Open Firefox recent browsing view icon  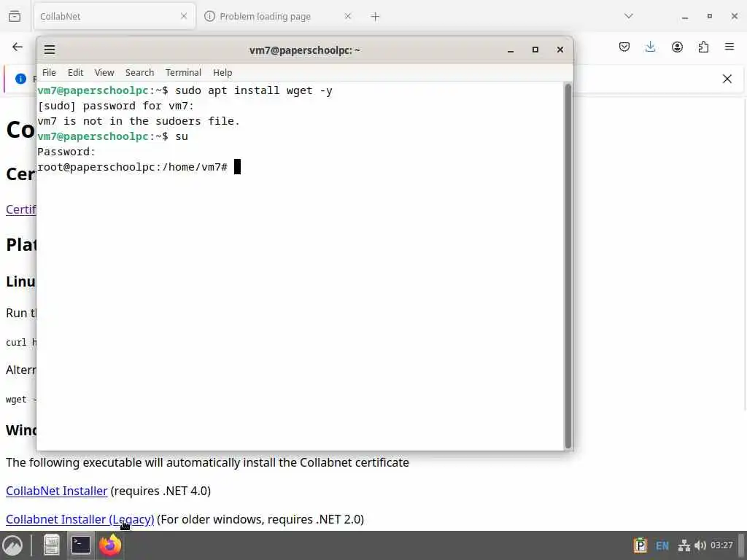coord(15,16)
